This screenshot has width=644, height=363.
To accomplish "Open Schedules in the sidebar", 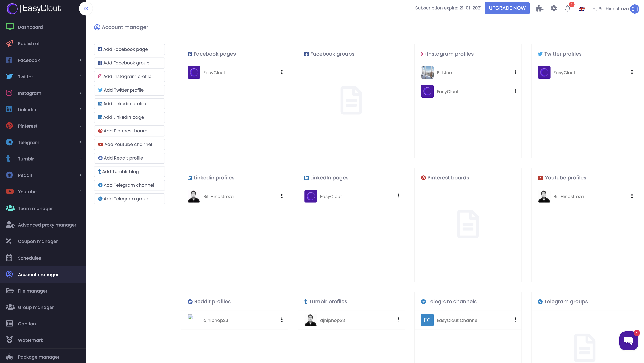I will point(43,258).
